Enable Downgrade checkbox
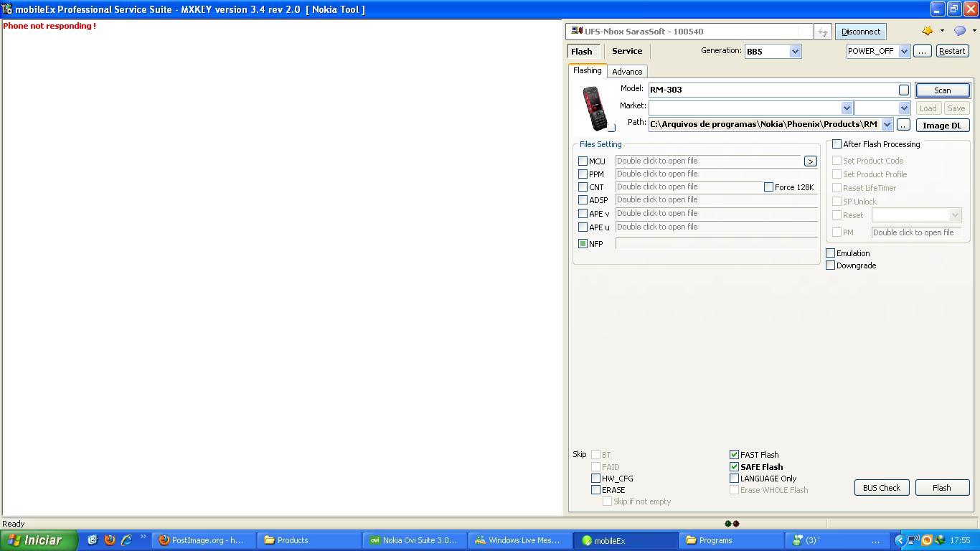 tap(830, 265)
